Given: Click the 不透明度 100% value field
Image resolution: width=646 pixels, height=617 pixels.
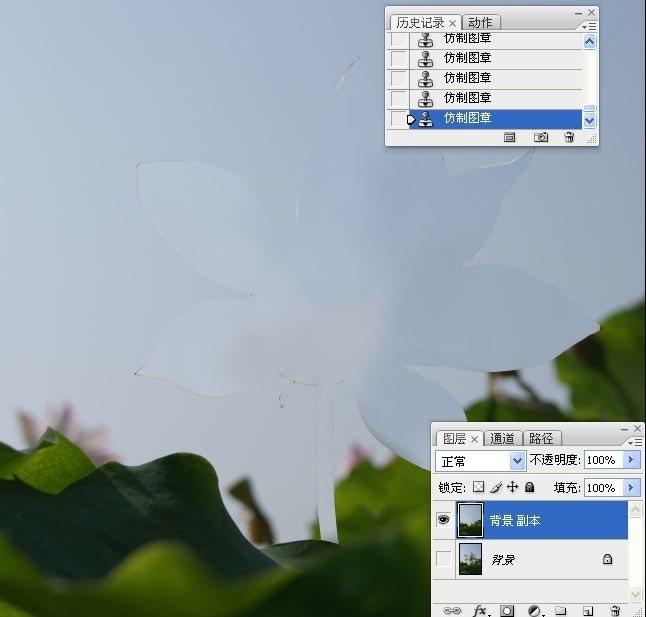Looking at the screenshot, I should (x=604, y=460).
